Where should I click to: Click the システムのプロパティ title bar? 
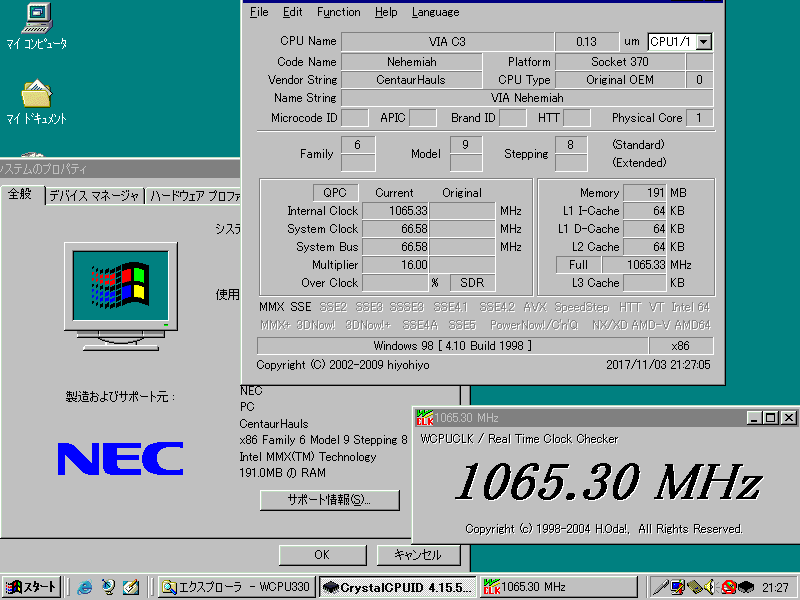point(120,169)
